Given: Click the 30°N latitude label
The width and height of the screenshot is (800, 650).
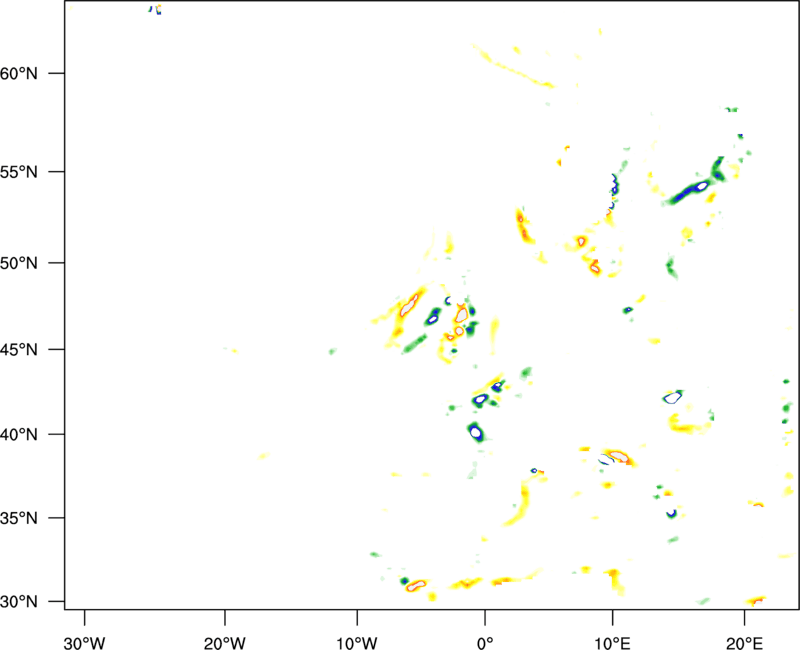Looking at the screenshot, I should coord(19,602).
